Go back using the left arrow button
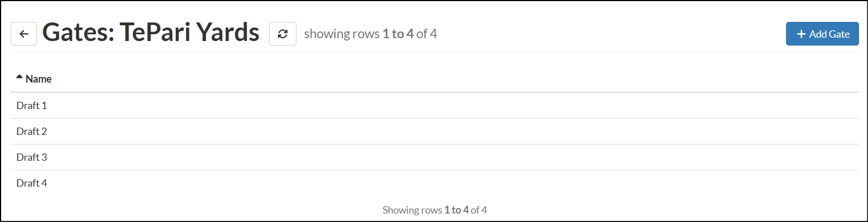The height and width of the screenshot is (222, 868). point(24,34)
